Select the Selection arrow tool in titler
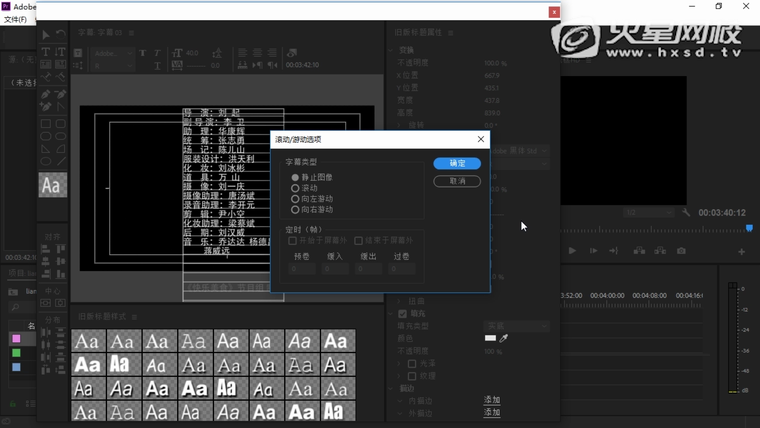The width and height of the screenshot is (760, 428). point(46,35)
